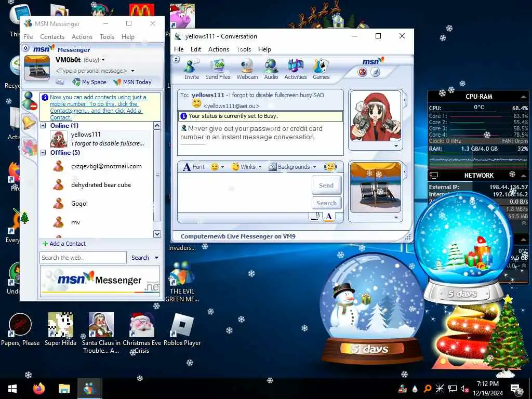The height and width of the screenshot is (399, 532).
Task: Click the muted volume tray icon
Action: tap(465, 389)
